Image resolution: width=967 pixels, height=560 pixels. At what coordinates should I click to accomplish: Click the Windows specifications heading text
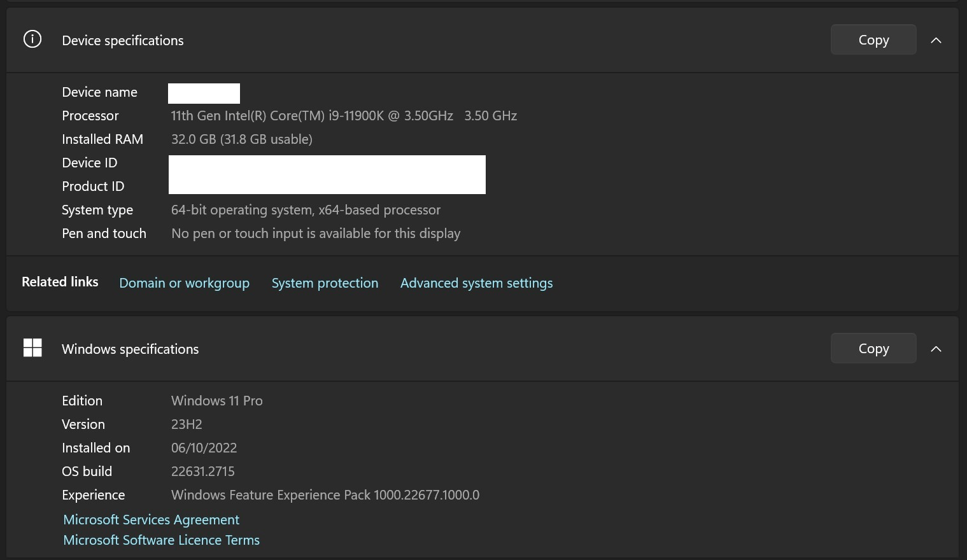tap(131, 349)
